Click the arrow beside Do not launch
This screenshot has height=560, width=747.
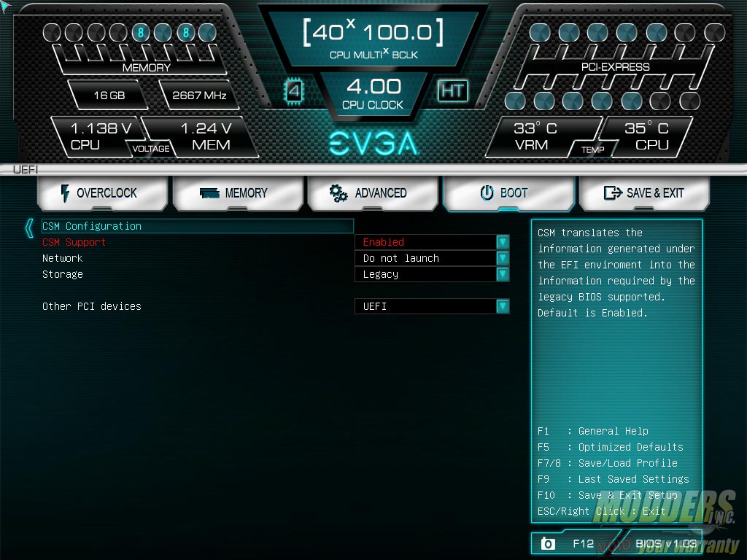503,259
